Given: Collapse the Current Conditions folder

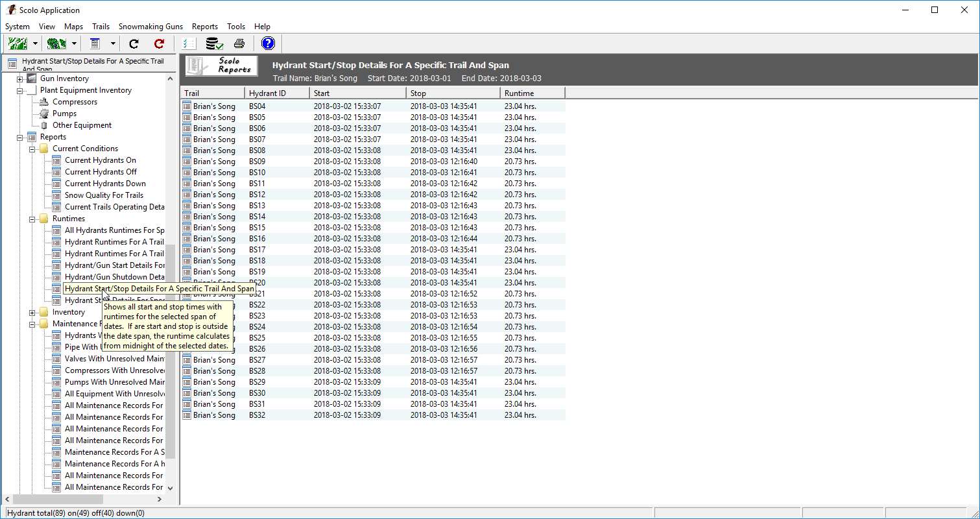Looking at the screenshot, I should coord(32,149).
